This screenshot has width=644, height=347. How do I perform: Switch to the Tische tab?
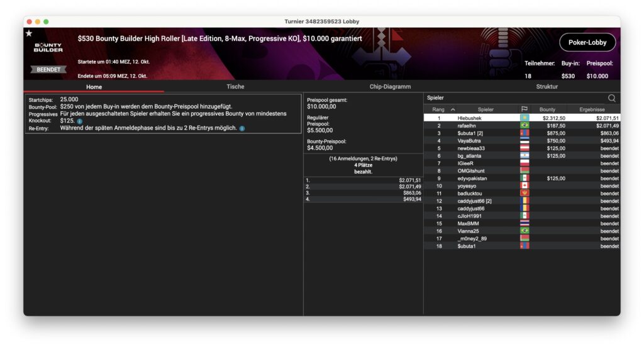pyautogui.click(x=235, y=87)
